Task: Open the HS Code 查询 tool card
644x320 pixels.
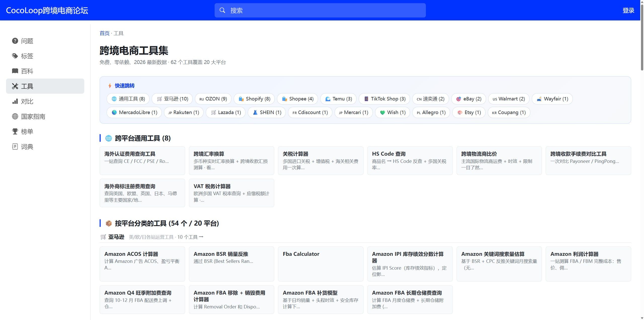Action: [410, 161]
